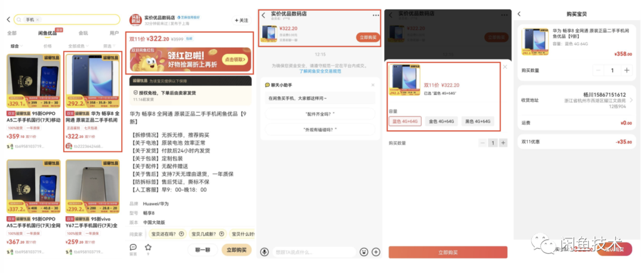Screen dimensions: 644x273
Task: Select the 蓝色 4G+64G option
Action: (405, 121)
